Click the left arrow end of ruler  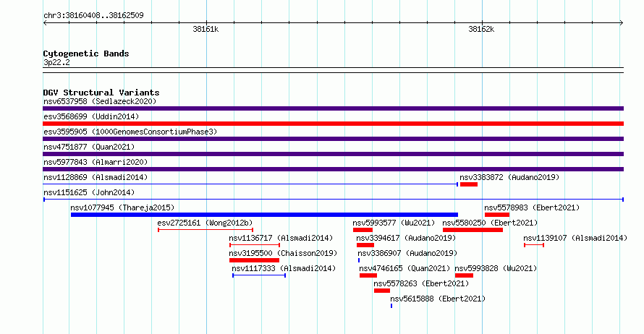pyautogui.click(x=45, y=23)
